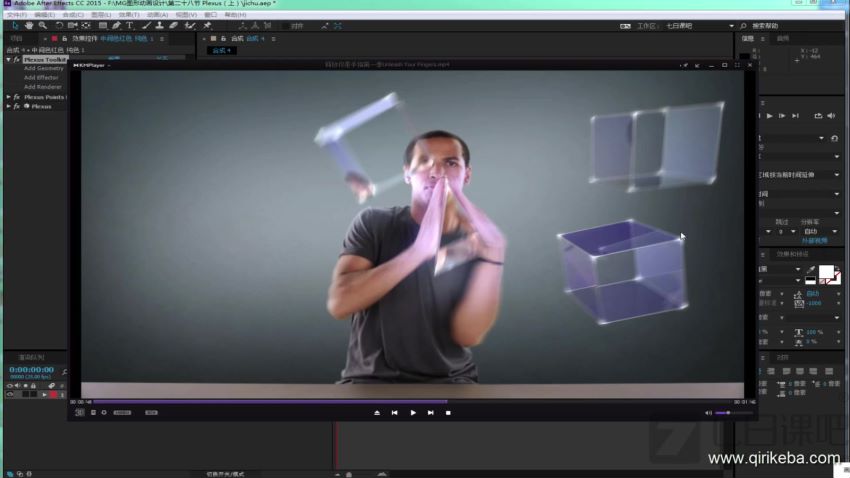The image size is (850, 478).
Task: Stop playback in KMPlayer
Action: click(448, 413)
